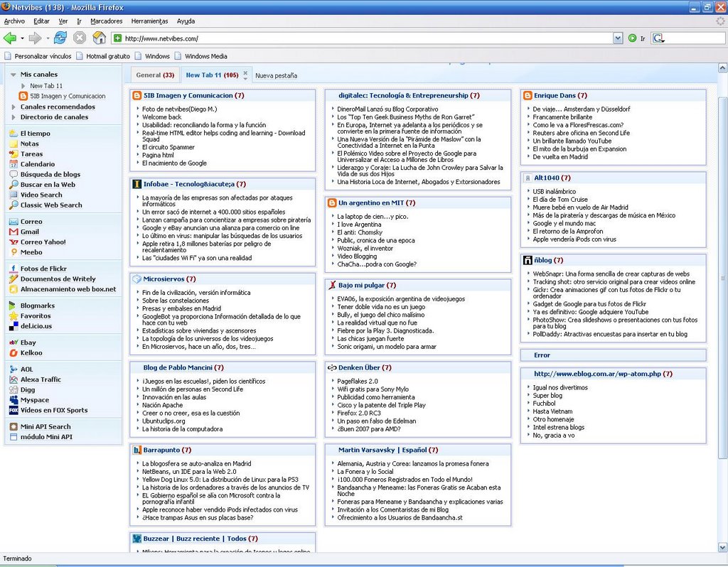Viewport: 728px width, 567px height.
Task: Open the Digg icon
Action: (14, 390)
